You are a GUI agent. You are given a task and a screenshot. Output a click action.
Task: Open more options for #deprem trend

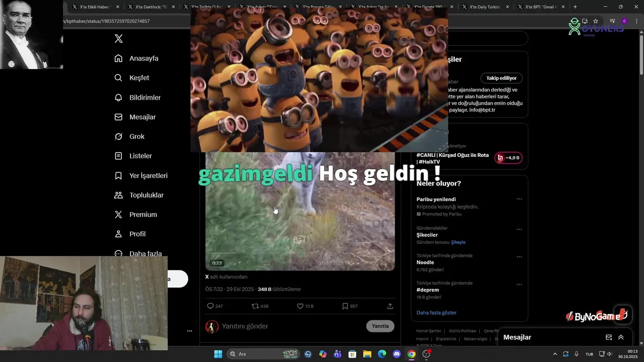point(519,284)
